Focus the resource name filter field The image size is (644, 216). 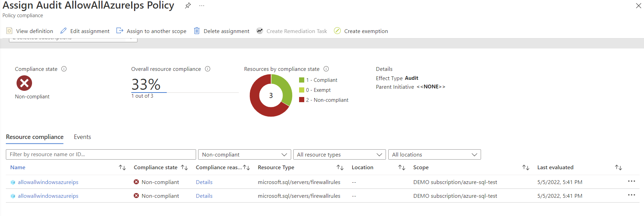[x=101, y=154]
